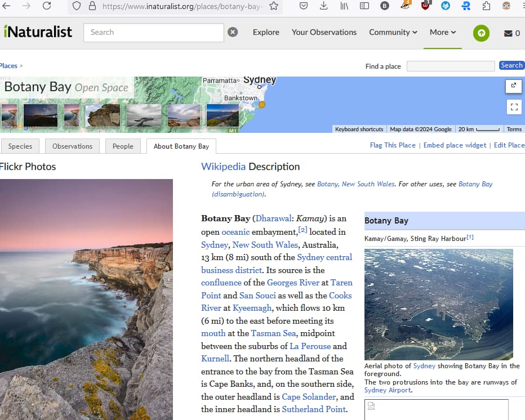525x420 pixels.
Task: Switch to the People tab
Action: click(123, 146)
